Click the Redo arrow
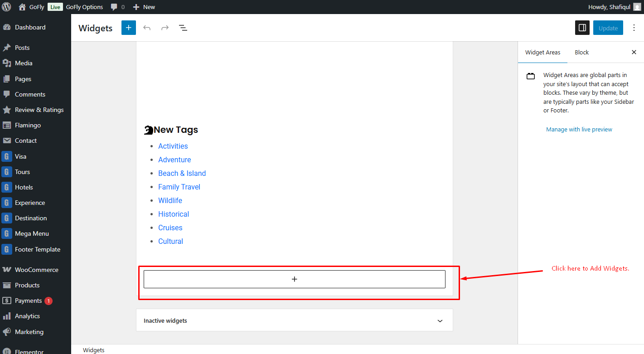 point(165,28)
